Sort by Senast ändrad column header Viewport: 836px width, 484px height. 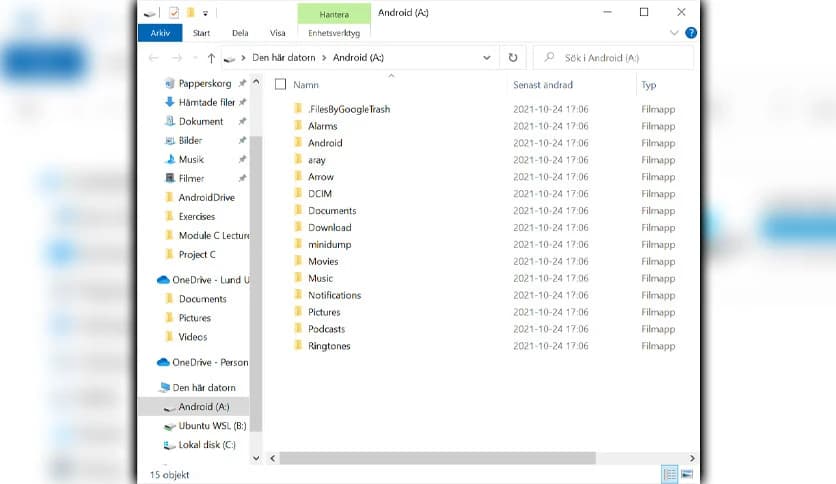pyautogui.click(x=543, y=85)
